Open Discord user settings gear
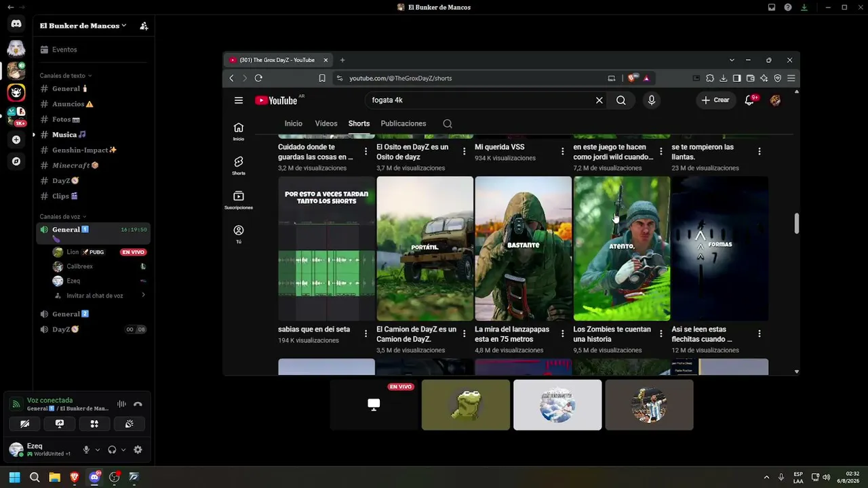Screen dimensions: 868x488 tap(138, 449)
